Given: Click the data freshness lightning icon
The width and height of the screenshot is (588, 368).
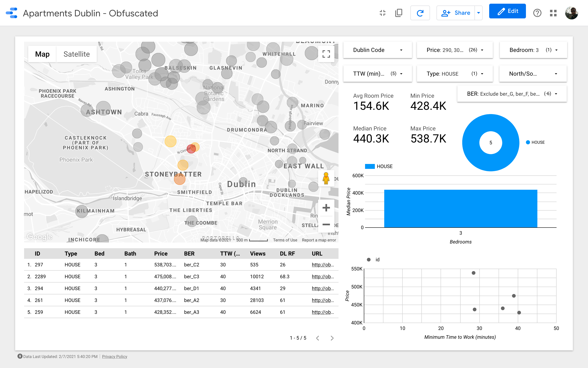Looking at the screenshot, I should click(20, 356).
